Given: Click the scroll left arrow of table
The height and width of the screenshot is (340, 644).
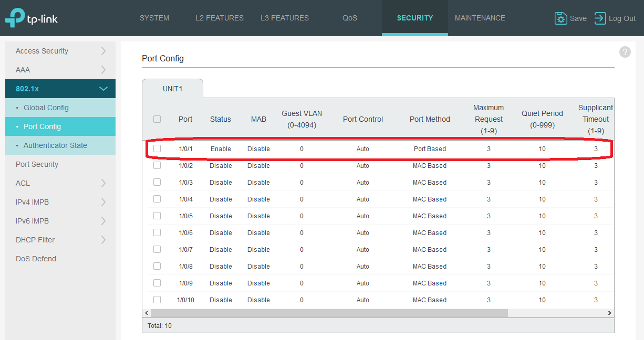Looking at the screenshot, I should pyautogui.click(x=147, y=313).
